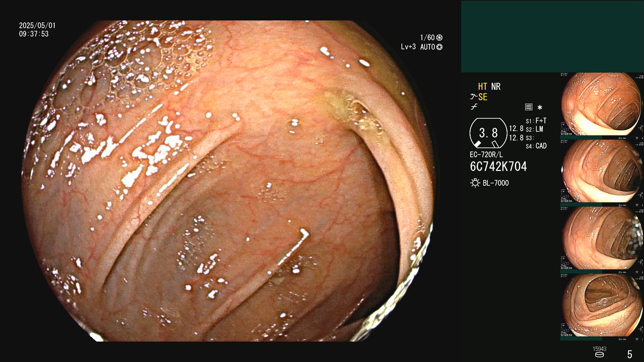The height and width of the screenshot is (362, 644).
Task: Click the S1: F+T switch assignment
Action: [536, 121]
